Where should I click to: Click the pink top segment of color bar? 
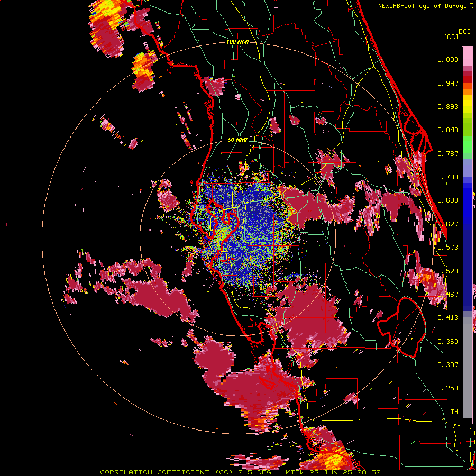coord(467,56)
